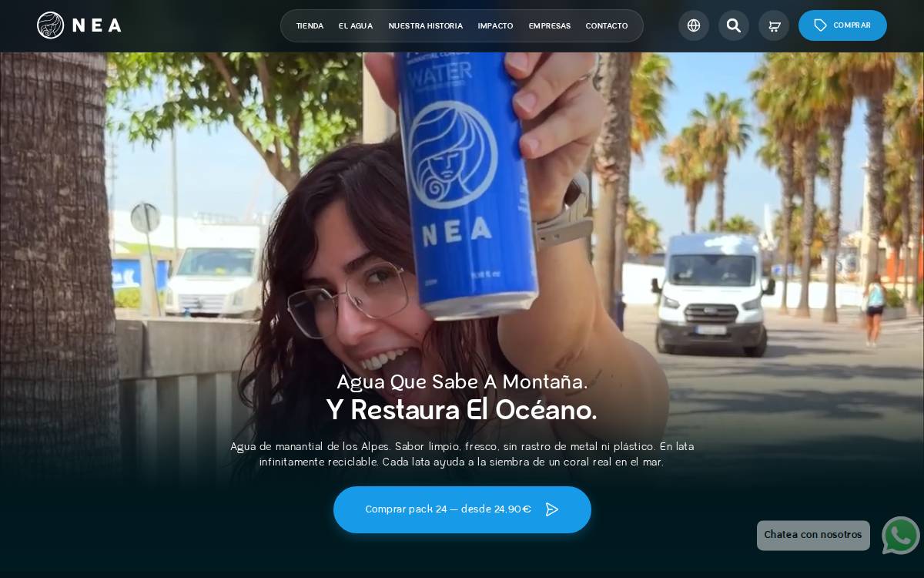Image resolution: width=924 pixels, height=578 pixels.
Task: Go to Contacto page
Action: coord(607,26)
